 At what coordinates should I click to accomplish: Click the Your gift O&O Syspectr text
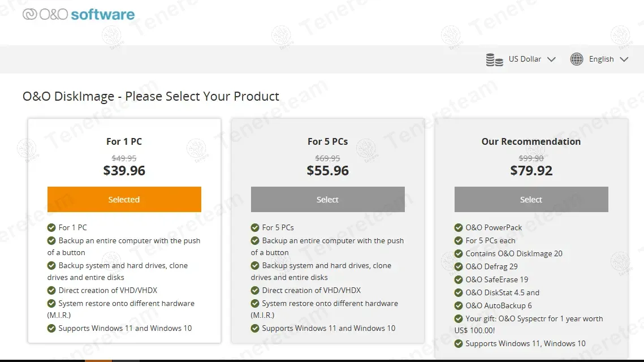tap(534, 318)
